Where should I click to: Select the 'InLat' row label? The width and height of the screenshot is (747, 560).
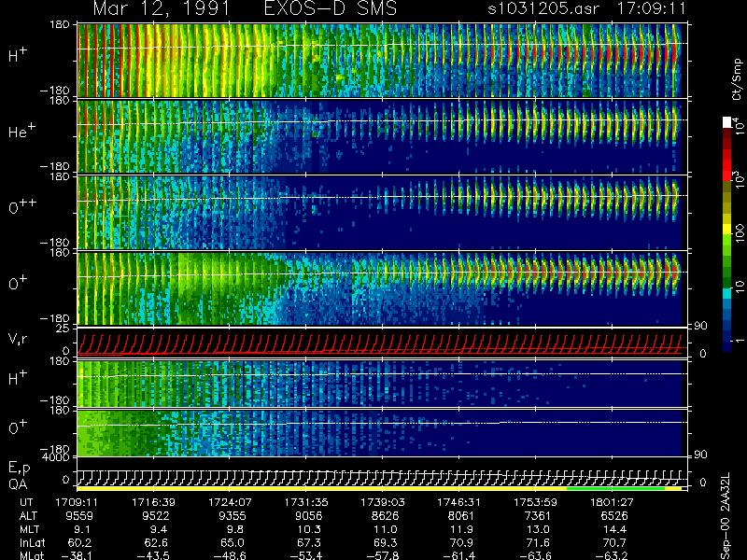(x=32, y=542)
